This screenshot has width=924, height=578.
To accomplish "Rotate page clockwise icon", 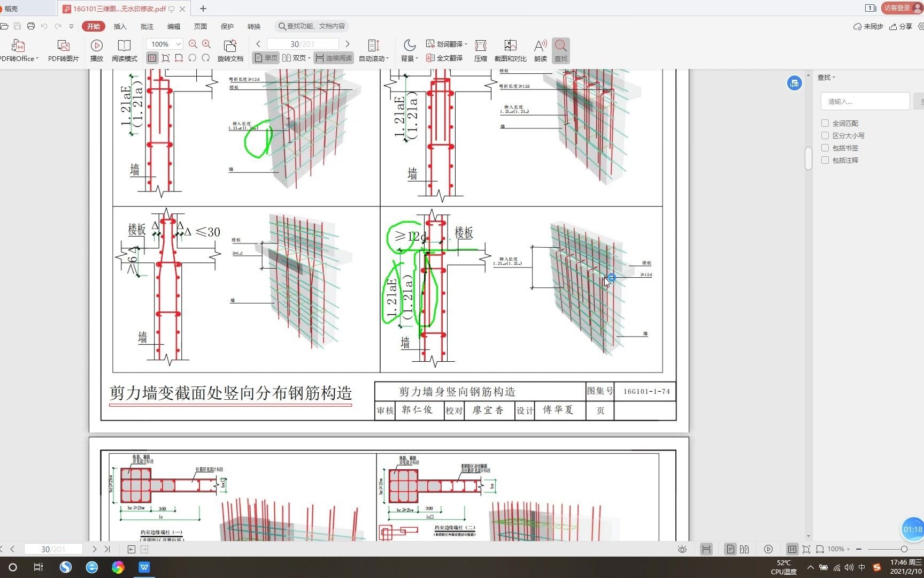I will coord(206,58).
